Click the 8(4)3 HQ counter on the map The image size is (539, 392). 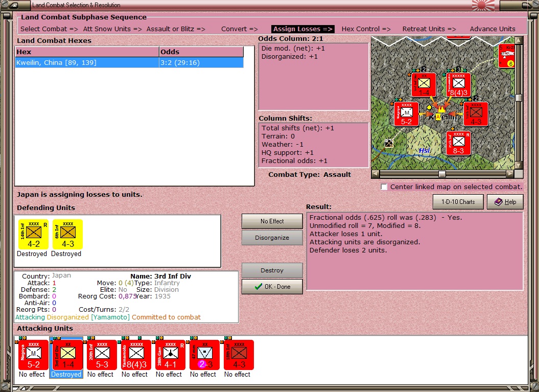click(459, 85)
